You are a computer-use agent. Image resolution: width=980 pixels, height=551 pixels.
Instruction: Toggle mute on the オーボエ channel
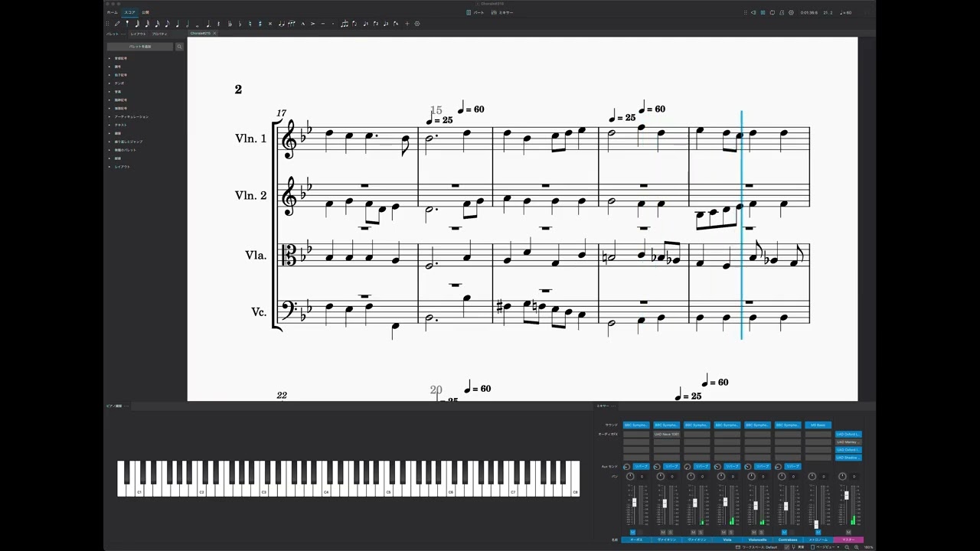pos(632,532)
